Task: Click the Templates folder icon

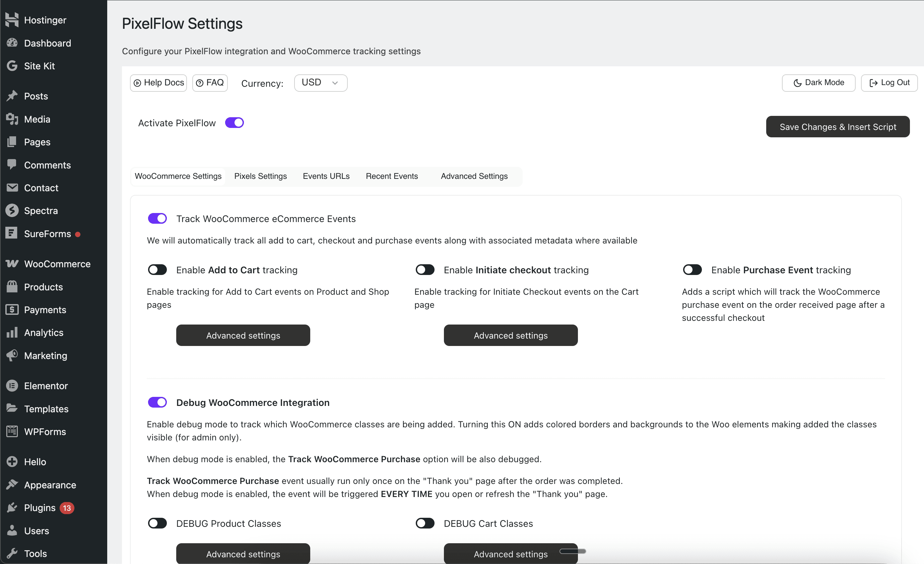Action: pos(12,408)
